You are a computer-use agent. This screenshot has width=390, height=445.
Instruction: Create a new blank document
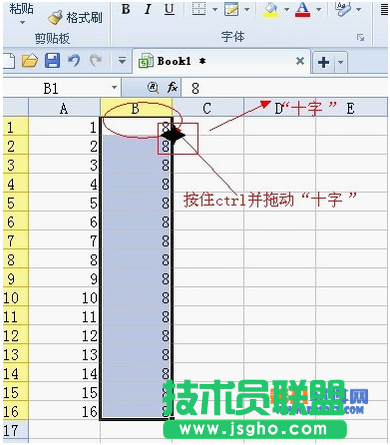9,61
